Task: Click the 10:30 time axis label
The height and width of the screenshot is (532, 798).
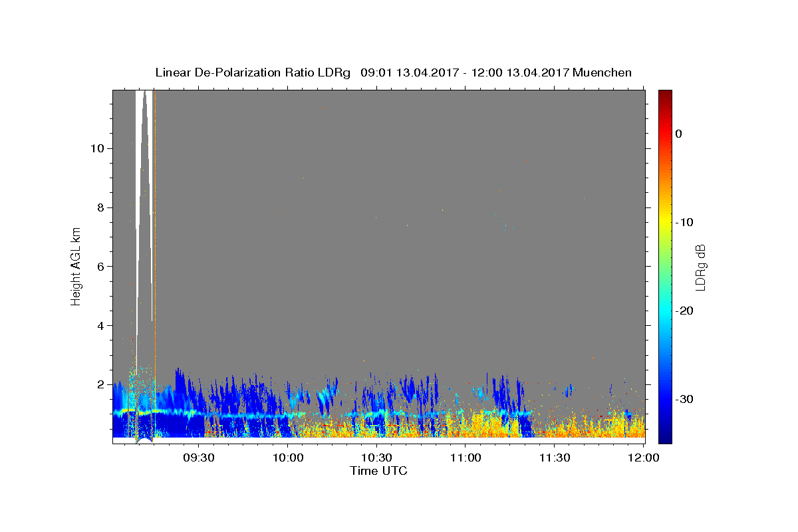Action: [x=377, y=458]
